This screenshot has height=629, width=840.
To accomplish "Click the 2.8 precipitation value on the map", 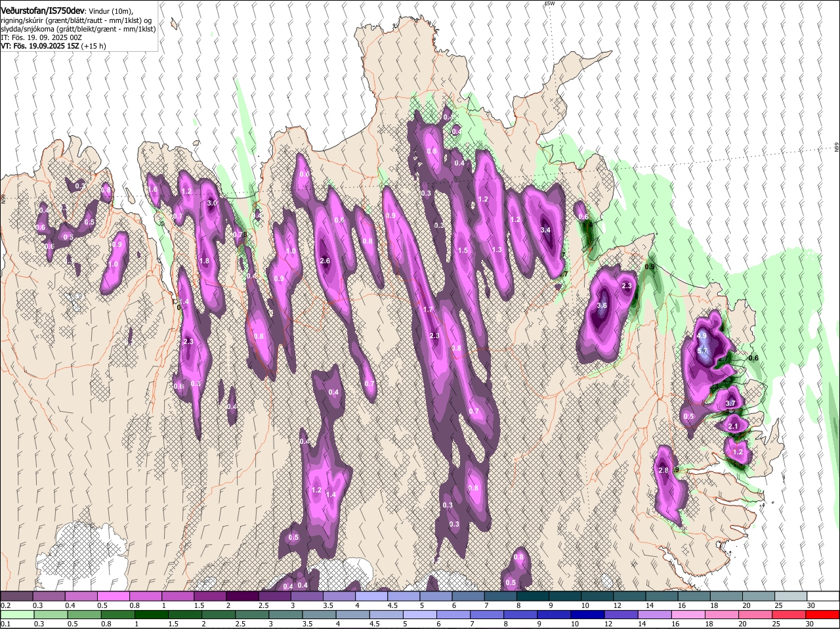I will 663,471.
